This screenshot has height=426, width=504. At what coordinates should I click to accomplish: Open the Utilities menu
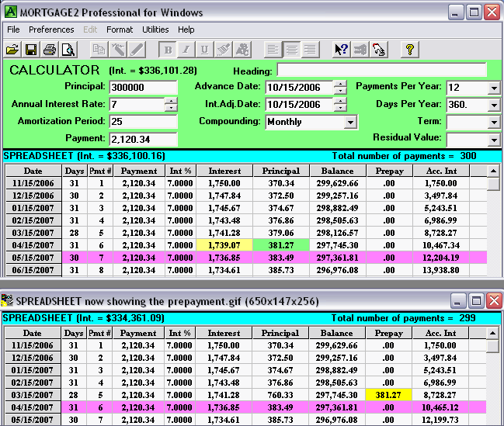pyautogui.click(x=155, y=29)
